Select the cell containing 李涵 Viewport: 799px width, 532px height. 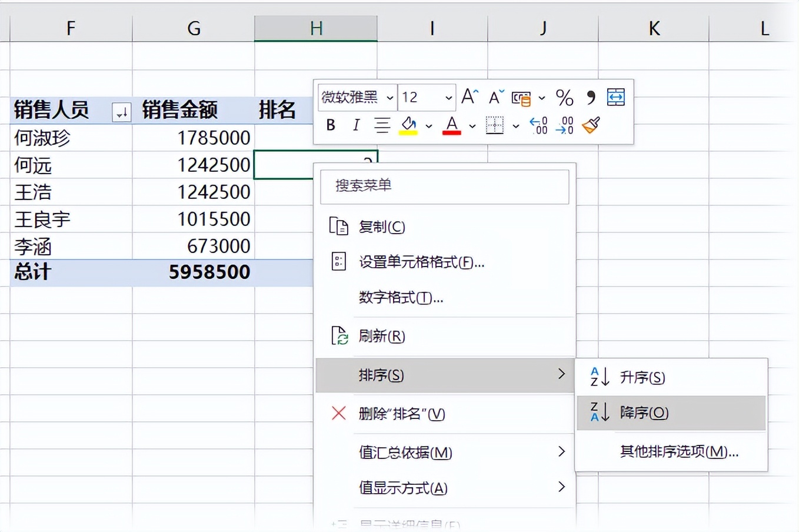(71, 247)
